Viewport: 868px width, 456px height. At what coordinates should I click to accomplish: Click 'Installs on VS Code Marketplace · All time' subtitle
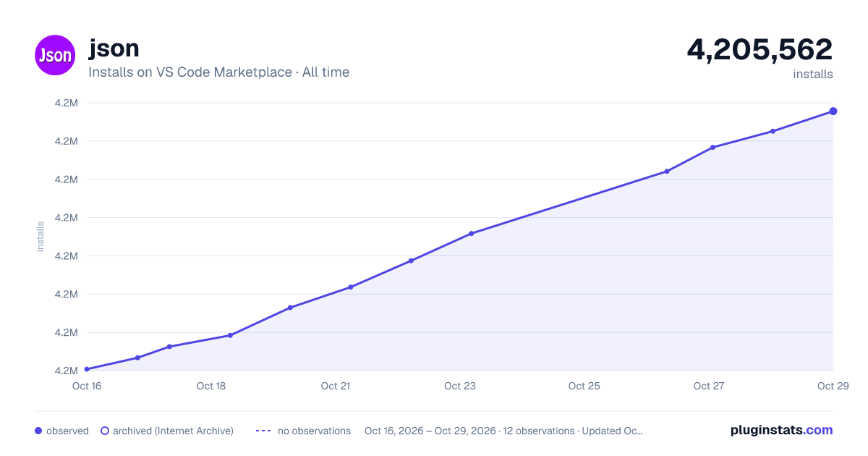pyautogui.click(x=218, y=72)
